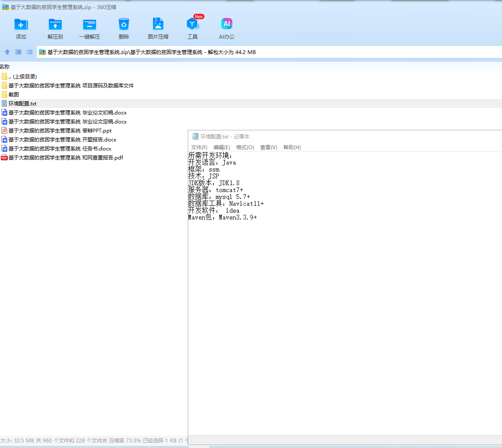The height and width of the screenshot is (448, 502).
Task: Open the 格式(O) menu in Notepad
Action: (x=245, y=147)
